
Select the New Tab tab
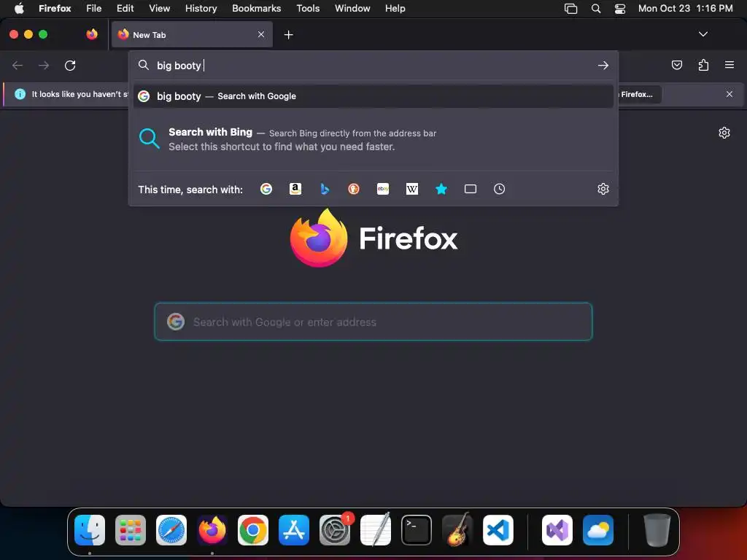click(x=192, y=34)
